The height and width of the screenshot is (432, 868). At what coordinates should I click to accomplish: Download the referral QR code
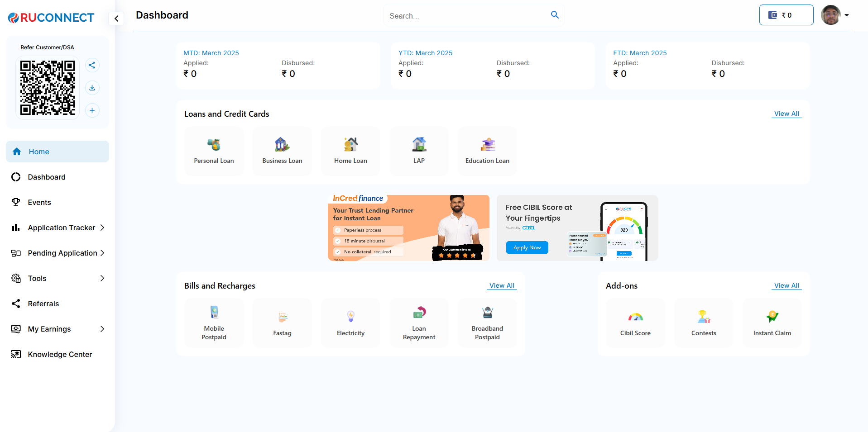(92, 88)
